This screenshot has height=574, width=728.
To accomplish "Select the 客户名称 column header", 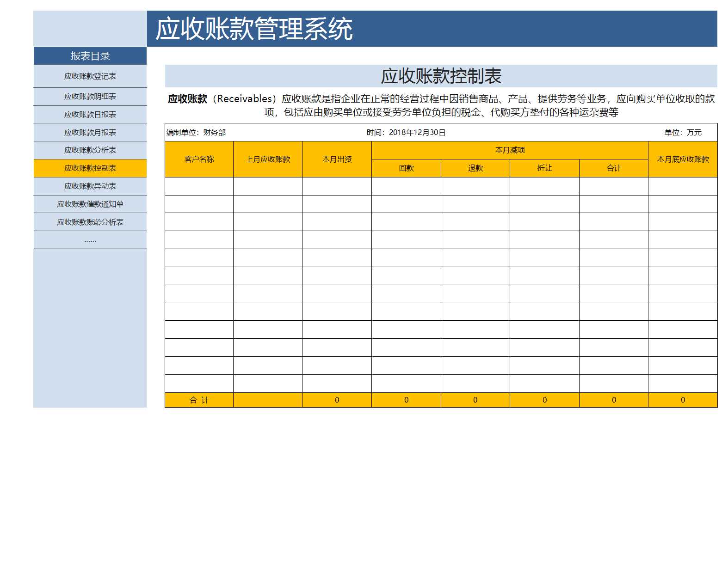I will point(199,159).
